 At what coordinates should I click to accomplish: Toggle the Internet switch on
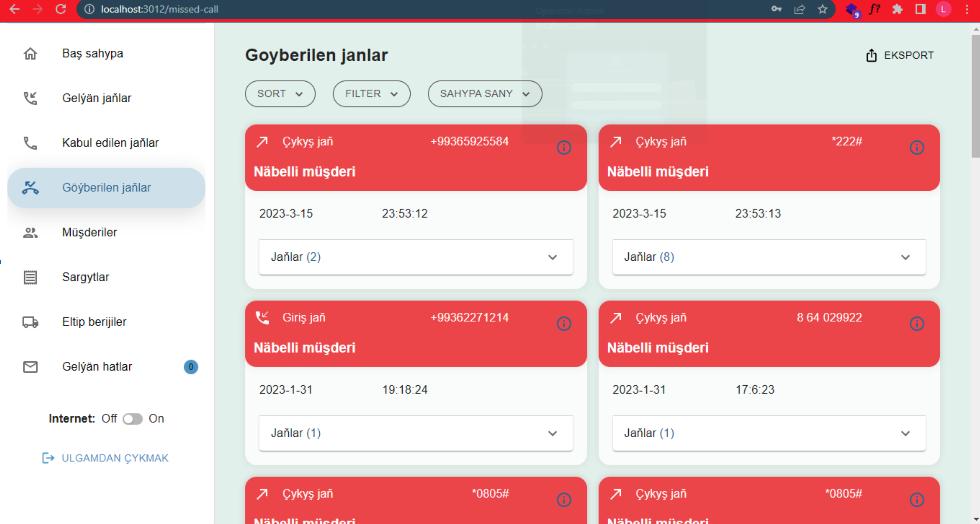[132, 418]
